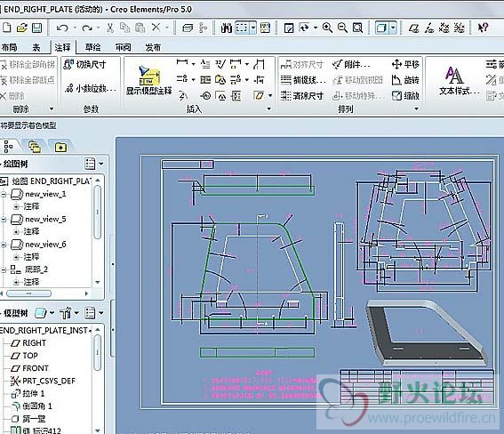
Task: Refit the drawing to the window
Action: click(357, 28)
